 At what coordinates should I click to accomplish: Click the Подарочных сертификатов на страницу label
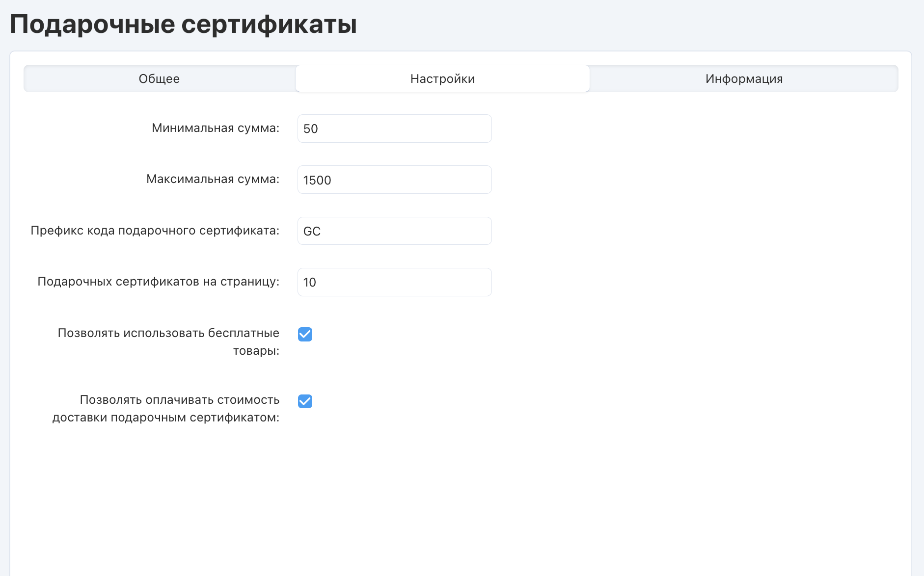pos(158,282)
